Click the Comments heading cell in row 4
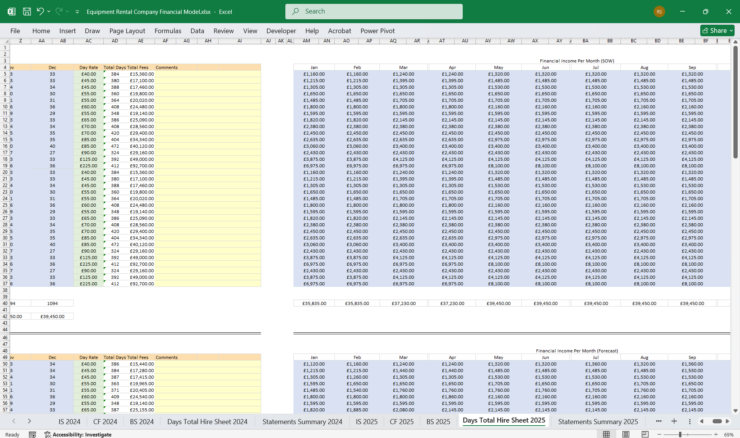The height and width of the screenshot is (438, 740). (x=167, y=67)
